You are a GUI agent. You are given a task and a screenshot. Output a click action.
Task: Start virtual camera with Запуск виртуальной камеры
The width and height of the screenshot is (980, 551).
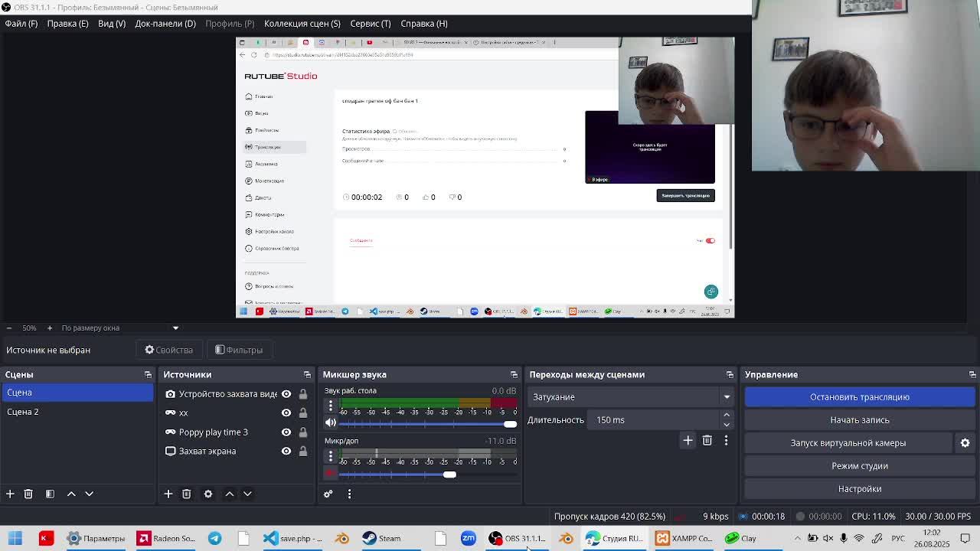(848, 443)
